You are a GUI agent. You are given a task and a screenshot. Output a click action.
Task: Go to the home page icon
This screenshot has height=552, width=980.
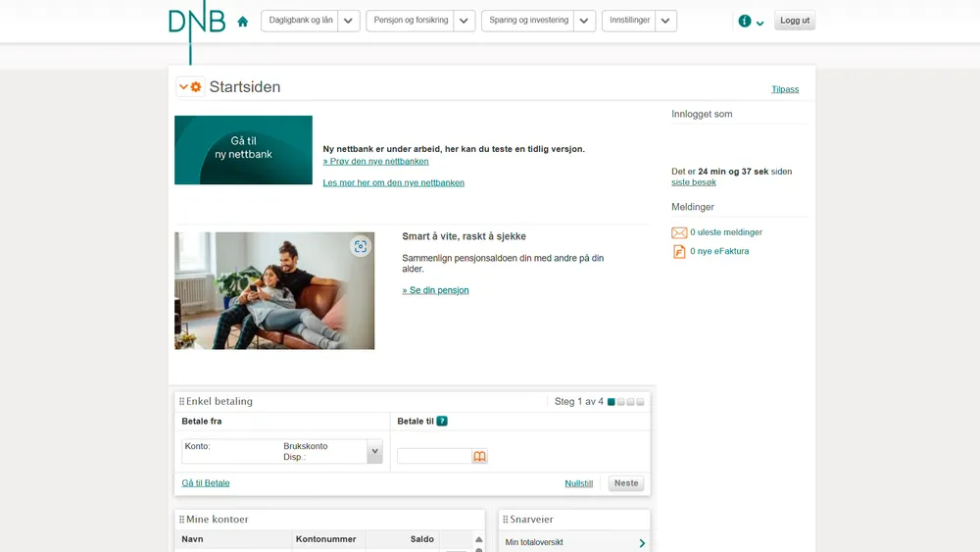pyautogui.click(x=243, y=22)
